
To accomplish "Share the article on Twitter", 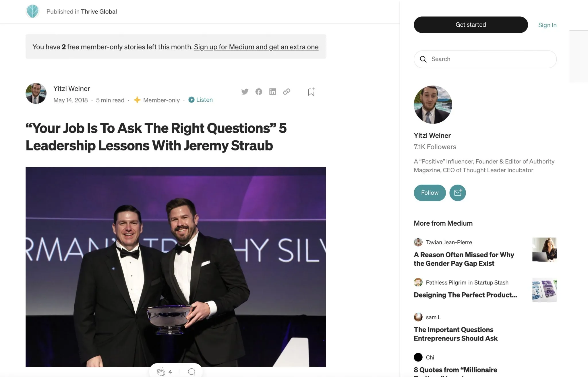I will [245, 92].
